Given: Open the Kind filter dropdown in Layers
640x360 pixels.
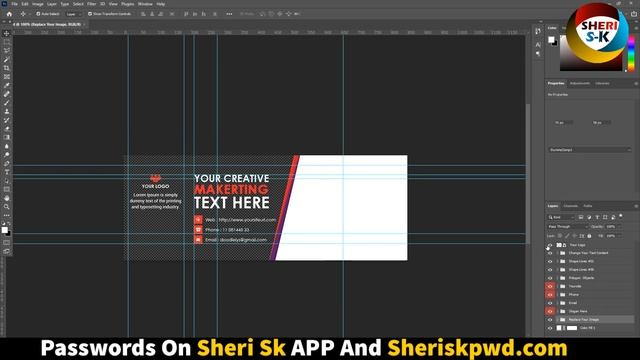Looking at the screenshot, I should coord(561,217).
